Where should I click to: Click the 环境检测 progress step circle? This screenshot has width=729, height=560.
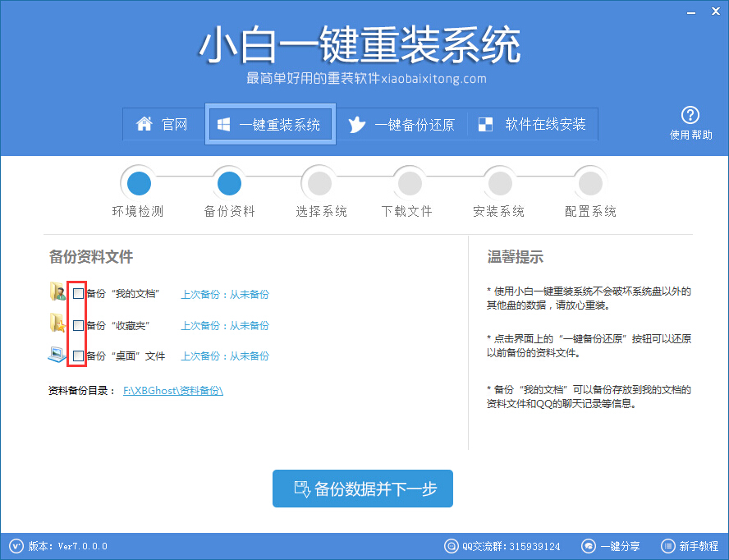pyautogui.click(x=138, y=182)
